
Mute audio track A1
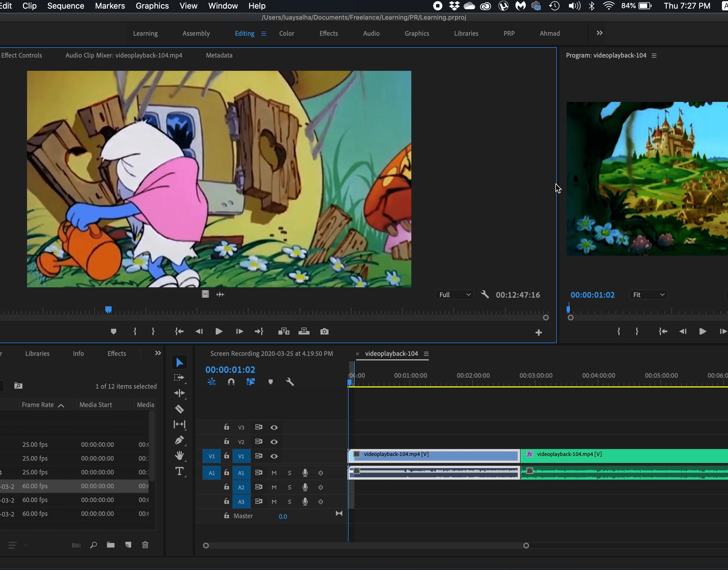point(274,473)
